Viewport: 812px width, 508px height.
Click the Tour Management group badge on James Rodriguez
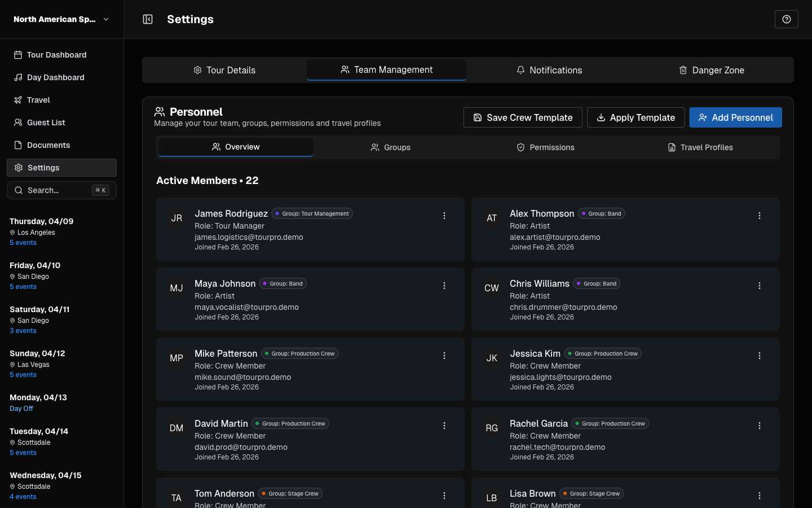coord(312,213)
